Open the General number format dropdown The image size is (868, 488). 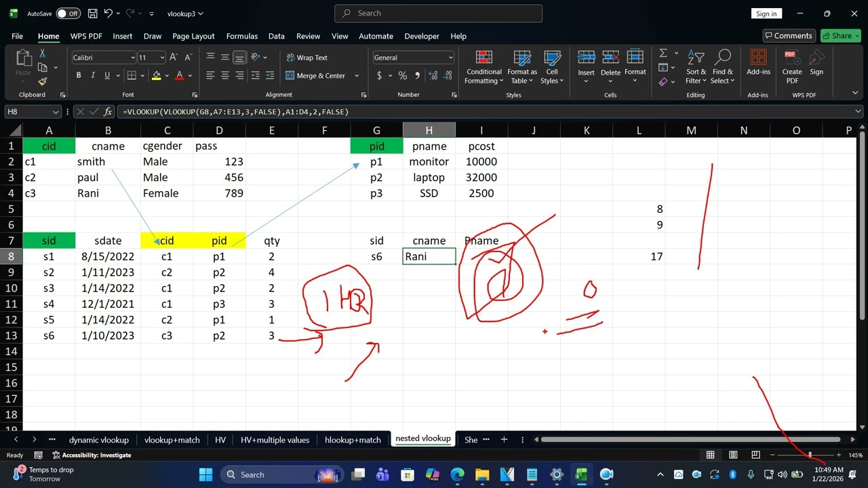click(x=450, y=58)
